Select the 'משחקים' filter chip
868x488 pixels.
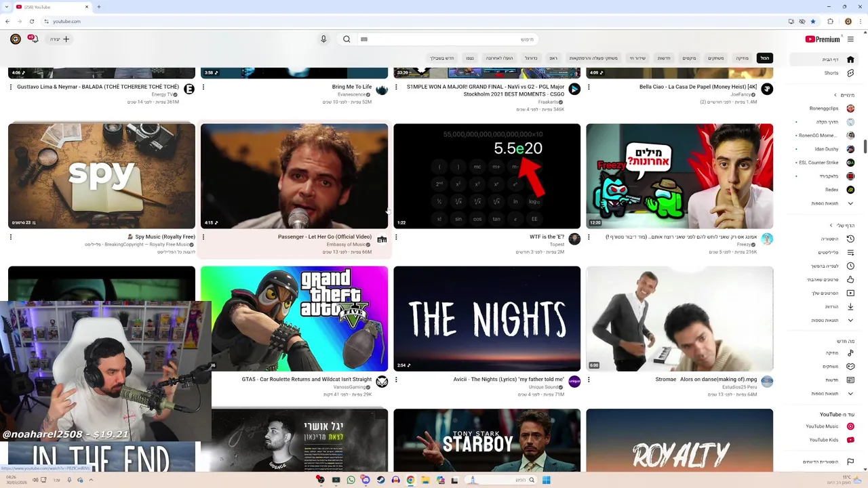[x=716, y=58]
